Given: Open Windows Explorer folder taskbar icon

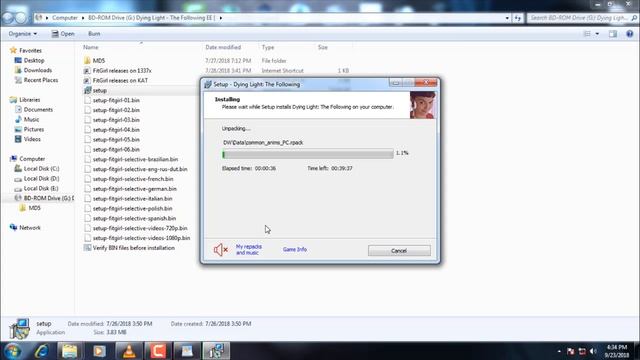Looking at the screenshot, I should click(x=70, y=351).
